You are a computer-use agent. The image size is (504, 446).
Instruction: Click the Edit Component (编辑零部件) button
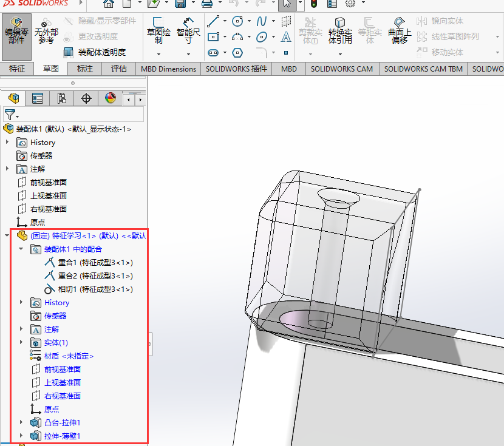(17, 36)
